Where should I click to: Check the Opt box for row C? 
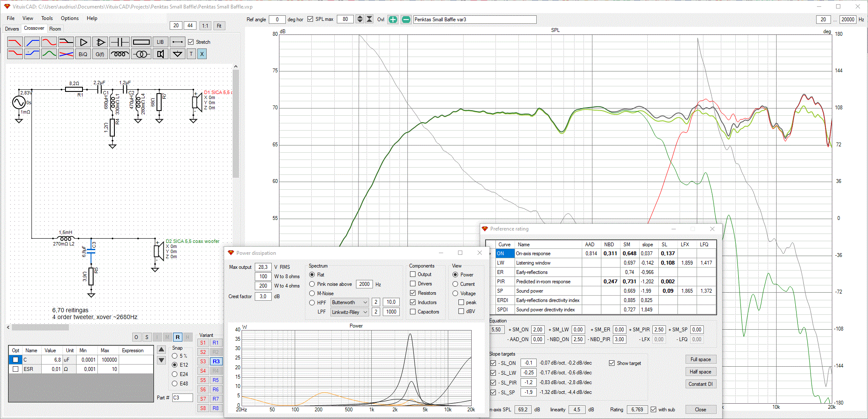[x=16, y=360]
